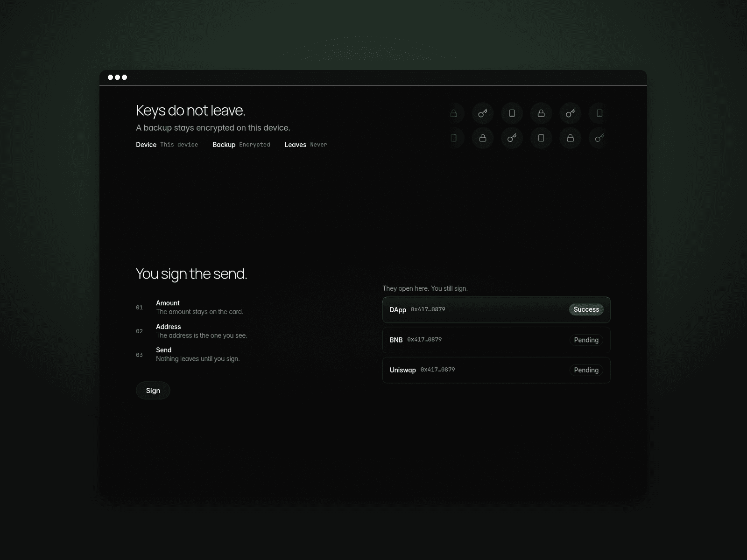The image size is (747, 560).
Task: Click the bright phone icon in the bottom icon row
Action: tap(541, 138)
